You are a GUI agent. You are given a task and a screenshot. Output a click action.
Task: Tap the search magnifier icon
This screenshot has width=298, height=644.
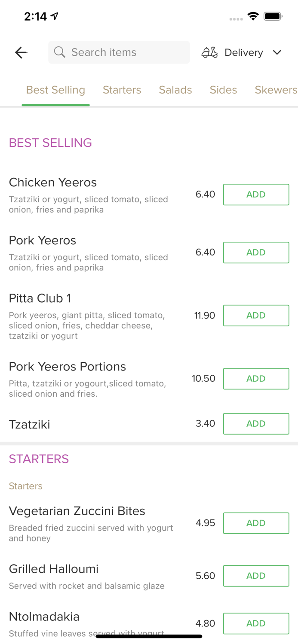pyautogui.click(x=60, y=52)
